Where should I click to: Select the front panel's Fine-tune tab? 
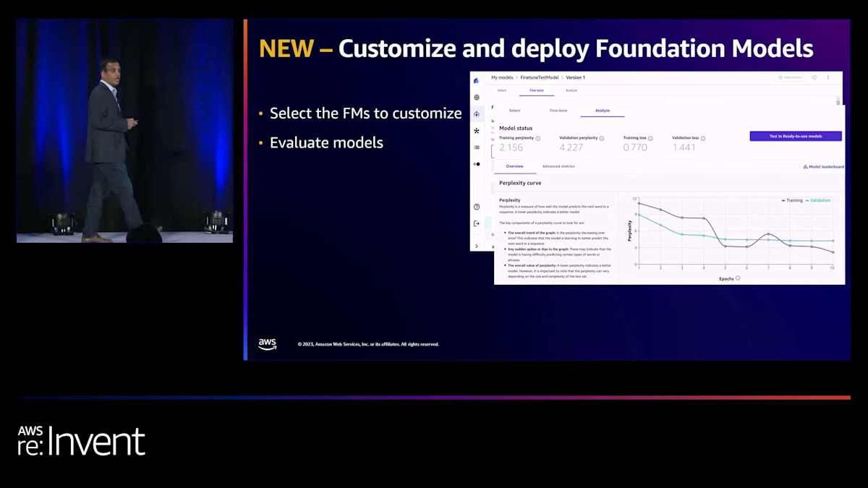558,111
